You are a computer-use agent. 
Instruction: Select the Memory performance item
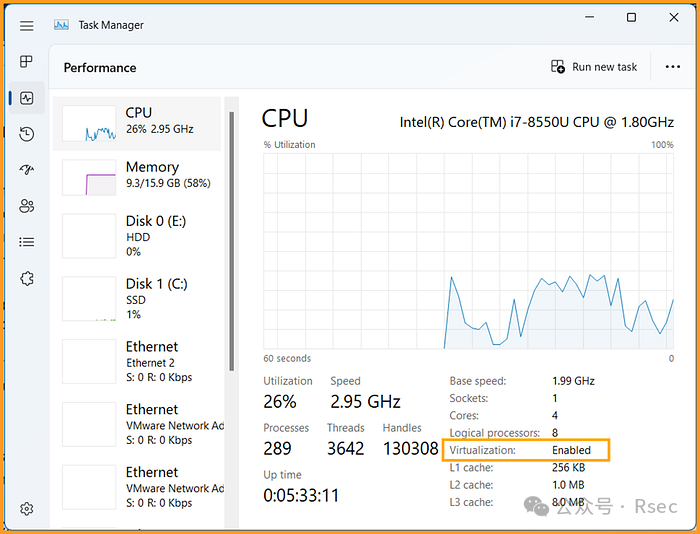136,176
